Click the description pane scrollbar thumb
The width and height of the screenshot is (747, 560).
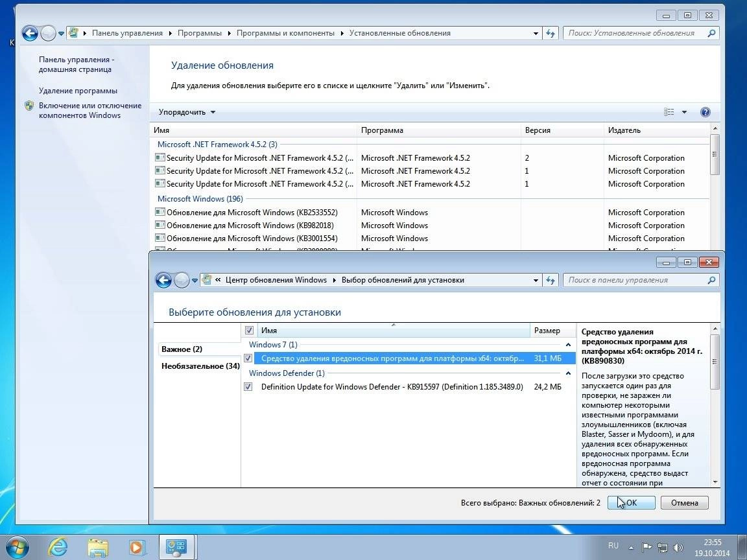click(x=715, y=362)
